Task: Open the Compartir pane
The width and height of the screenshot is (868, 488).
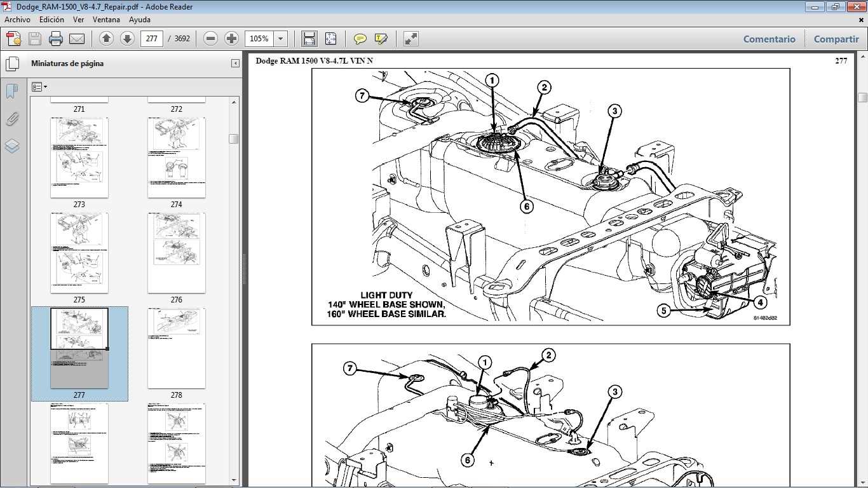Action: coord(836,39)
